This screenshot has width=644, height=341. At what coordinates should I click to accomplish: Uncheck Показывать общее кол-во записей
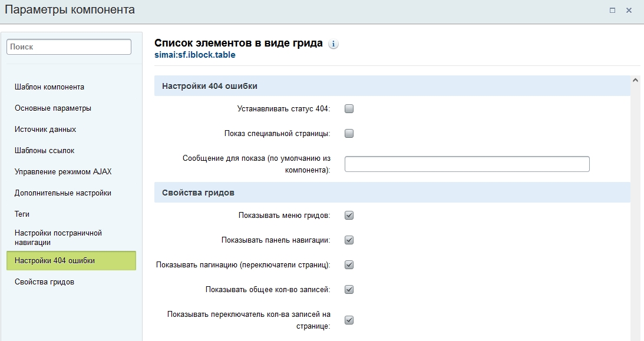[x=349, y=290]
